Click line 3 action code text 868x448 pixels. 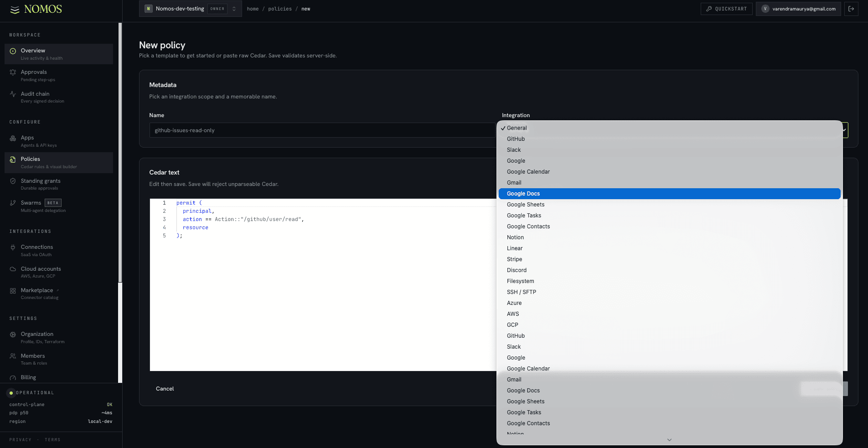[x=243, y=219]
